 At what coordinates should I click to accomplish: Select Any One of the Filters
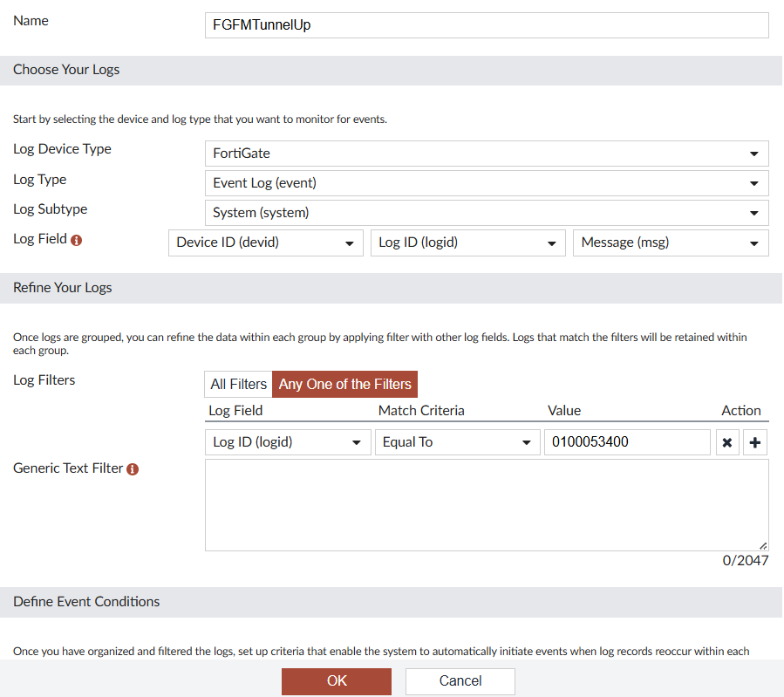(x=345, y=384)
